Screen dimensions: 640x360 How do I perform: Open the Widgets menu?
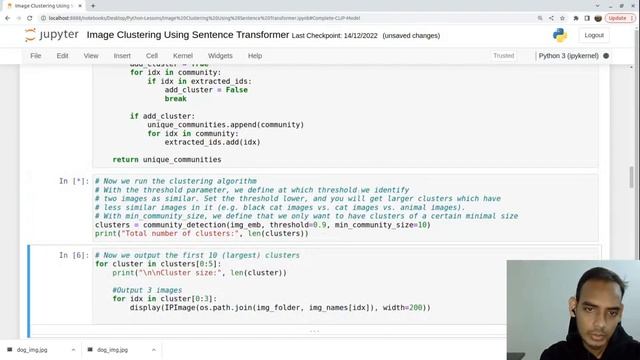coord(220,56)
